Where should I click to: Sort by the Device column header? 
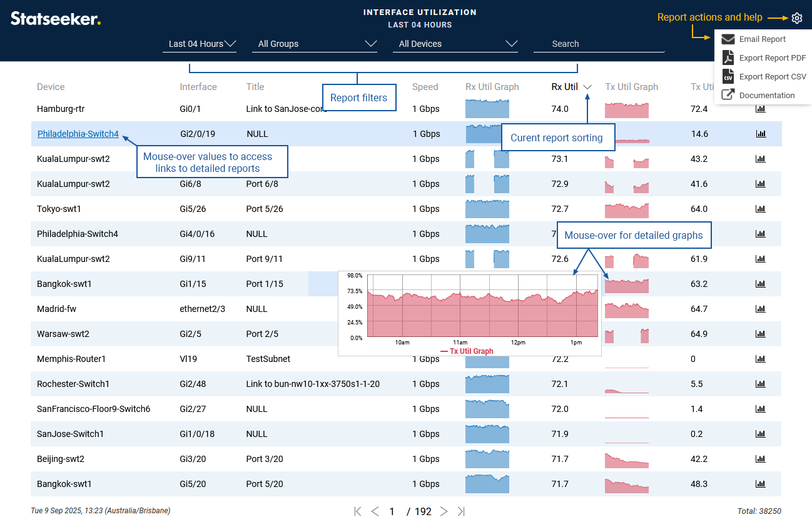[51, 87]
